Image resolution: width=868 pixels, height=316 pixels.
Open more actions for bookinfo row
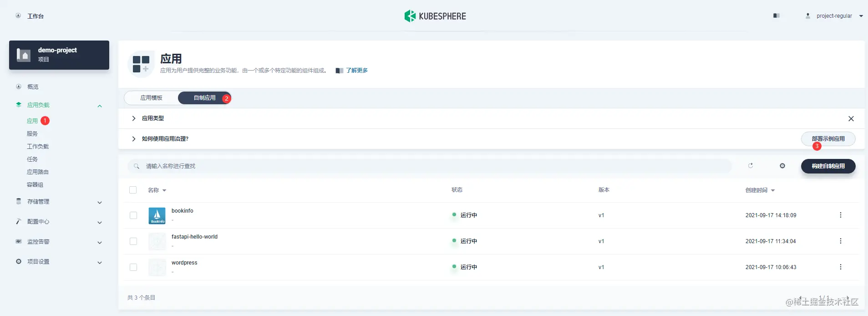click(x=841, y=215)
